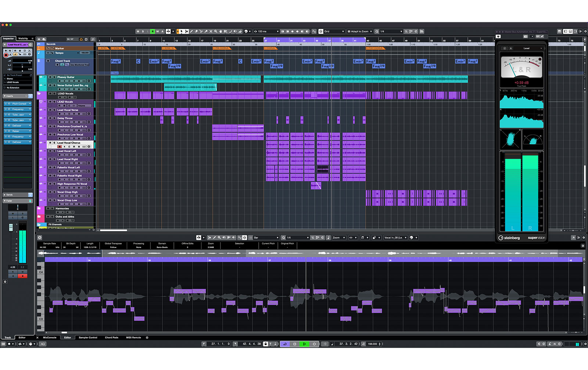The width and height of the screenshot is (588, 370).
Task: Click the Raiser insert slot
Action: coord(17,131)
